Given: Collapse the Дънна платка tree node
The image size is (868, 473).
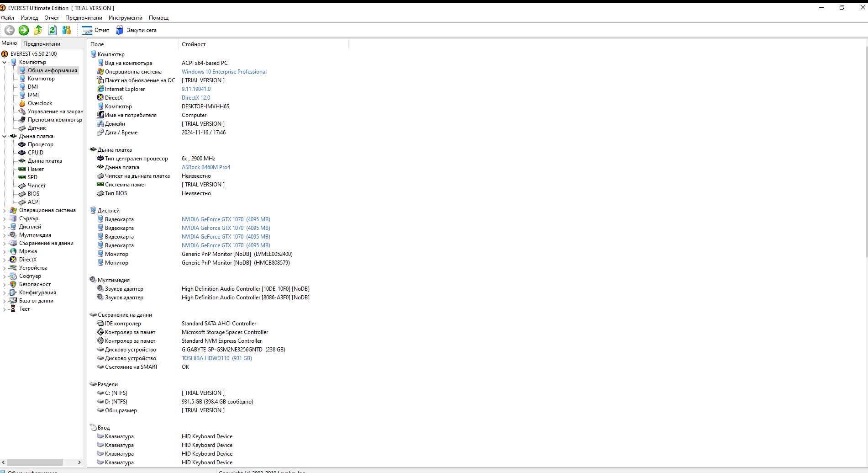Looking at the screenshot, I should 5,136.
